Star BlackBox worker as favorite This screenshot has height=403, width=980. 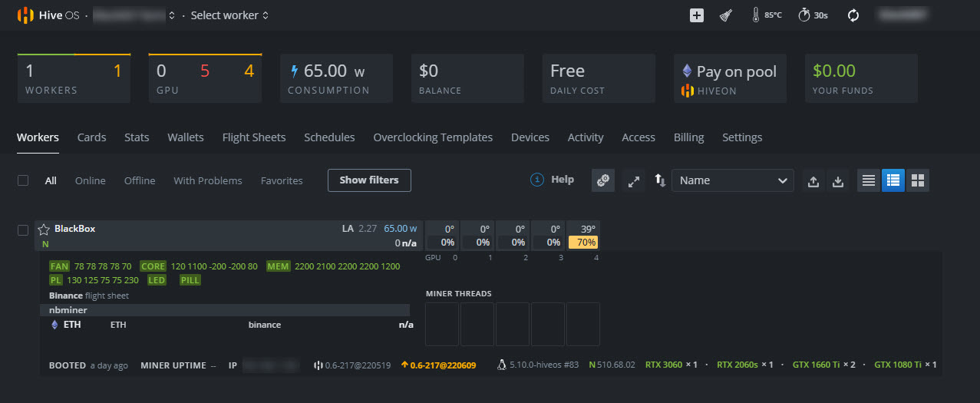[44, 230]
